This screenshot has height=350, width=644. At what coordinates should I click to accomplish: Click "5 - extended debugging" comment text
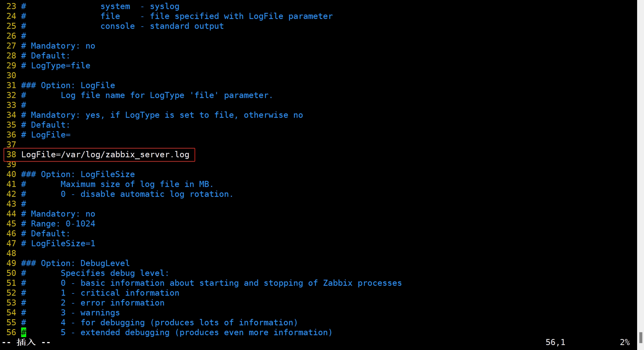[196, 333]
